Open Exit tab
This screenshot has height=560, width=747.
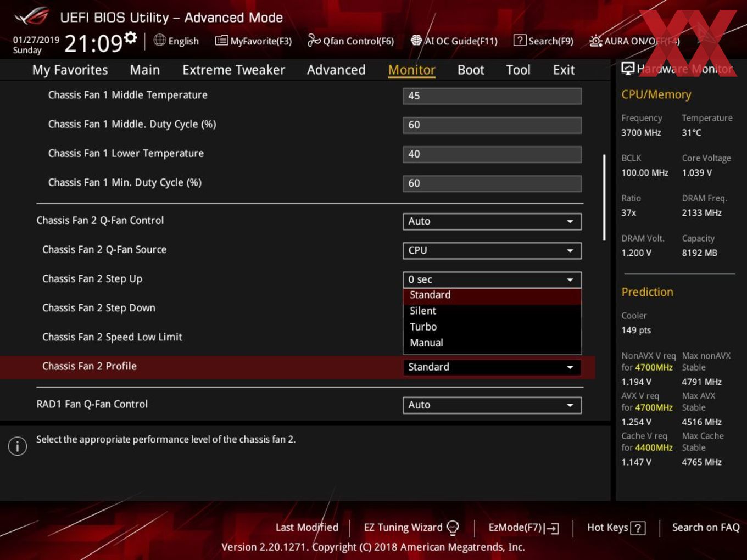pos(564,70)
